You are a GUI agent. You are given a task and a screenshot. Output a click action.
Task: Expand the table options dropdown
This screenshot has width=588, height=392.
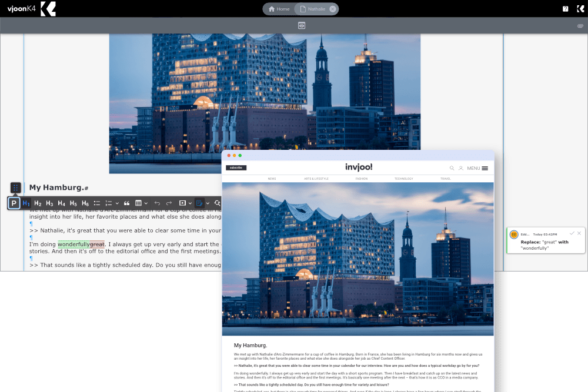coord(146,203)
